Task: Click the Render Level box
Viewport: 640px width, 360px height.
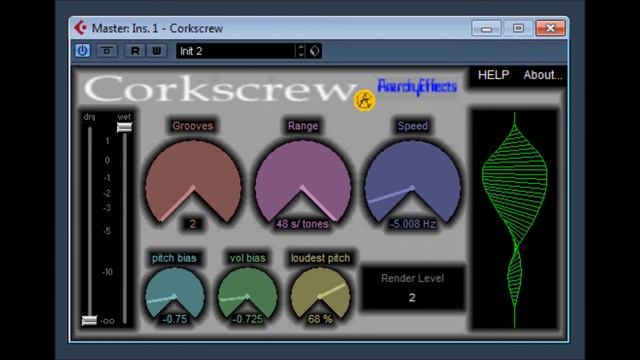Action: click(412, 288)
